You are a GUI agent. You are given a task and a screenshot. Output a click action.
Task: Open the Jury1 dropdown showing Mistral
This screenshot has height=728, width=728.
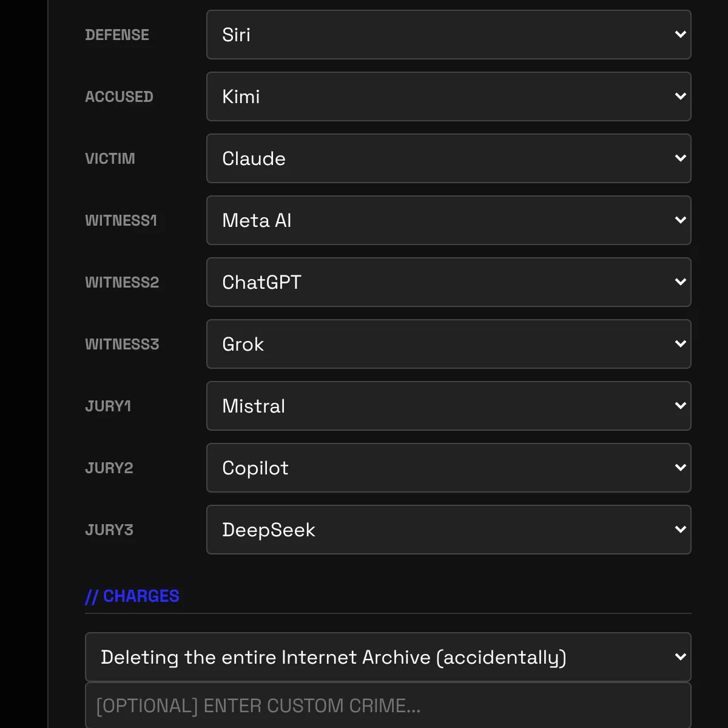(x=448, y=406)
